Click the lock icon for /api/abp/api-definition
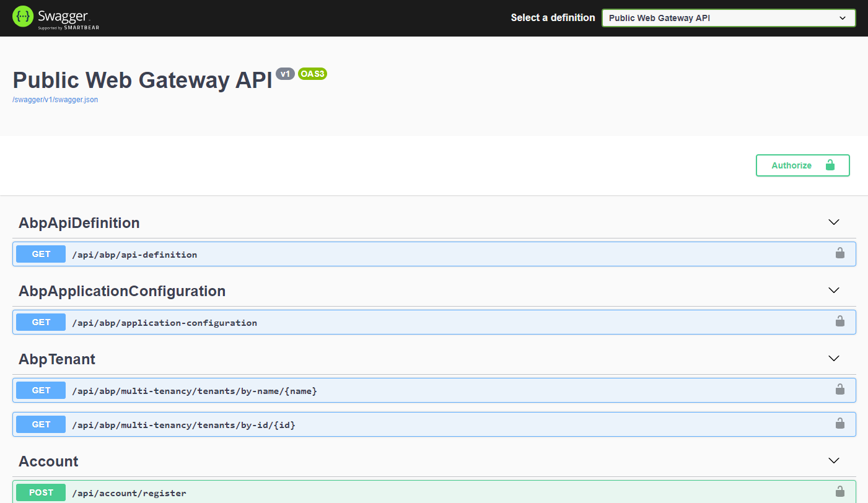The image size is (868, 503). (840, 253)
